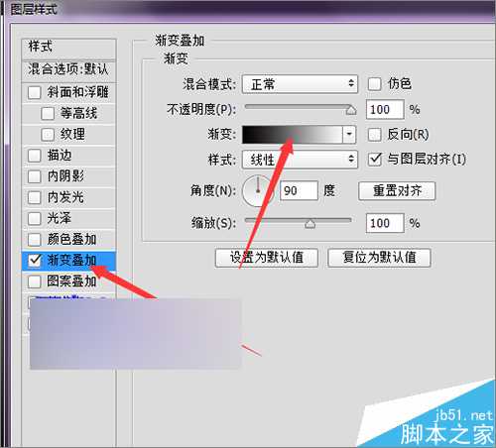Enable the 反向(R) checkbox
The width and height of the screenshot is (496, 448).
point(374,135)
